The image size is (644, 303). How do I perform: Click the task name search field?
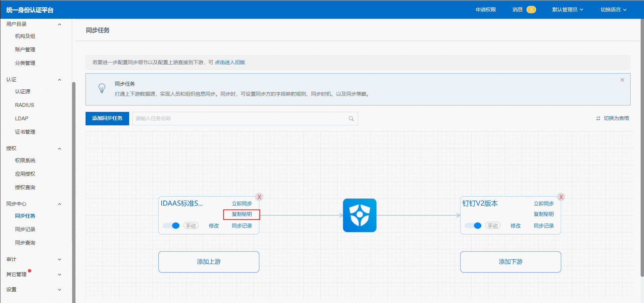tap(240, 119)
